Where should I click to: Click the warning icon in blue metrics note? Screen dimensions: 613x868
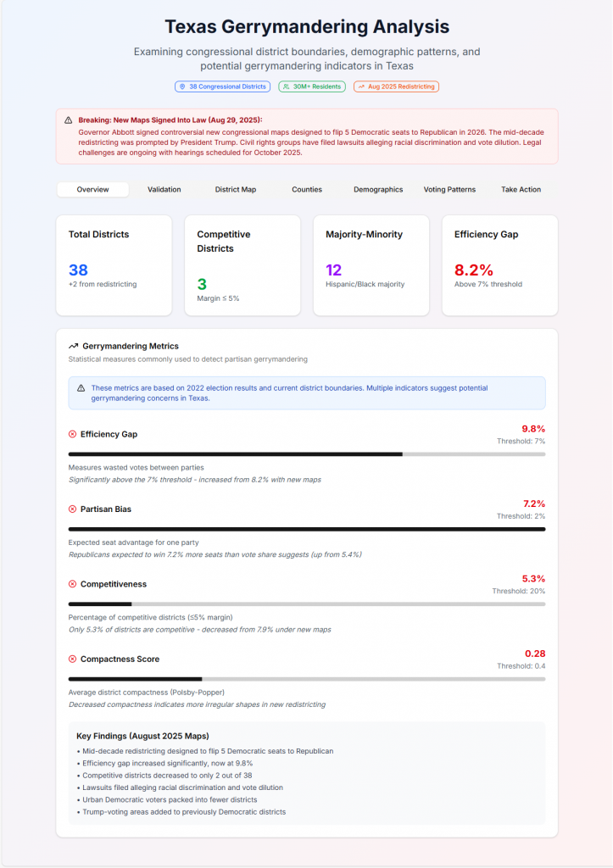(x=81, y=387)
